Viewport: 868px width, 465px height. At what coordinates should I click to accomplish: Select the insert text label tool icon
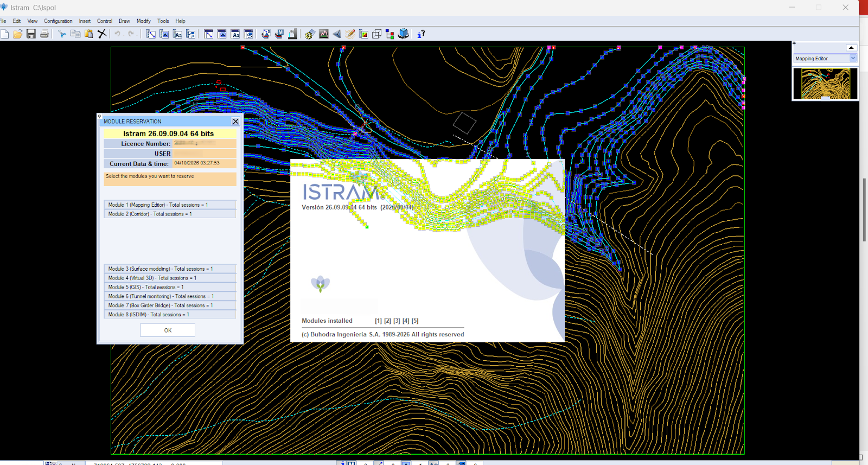177,34
